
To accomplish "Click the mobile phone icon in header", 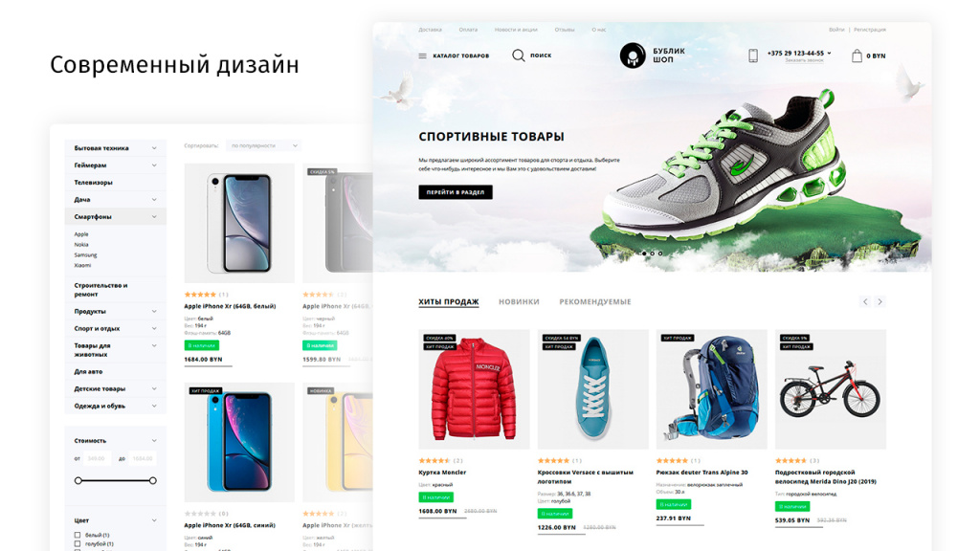I will [753, 55].
